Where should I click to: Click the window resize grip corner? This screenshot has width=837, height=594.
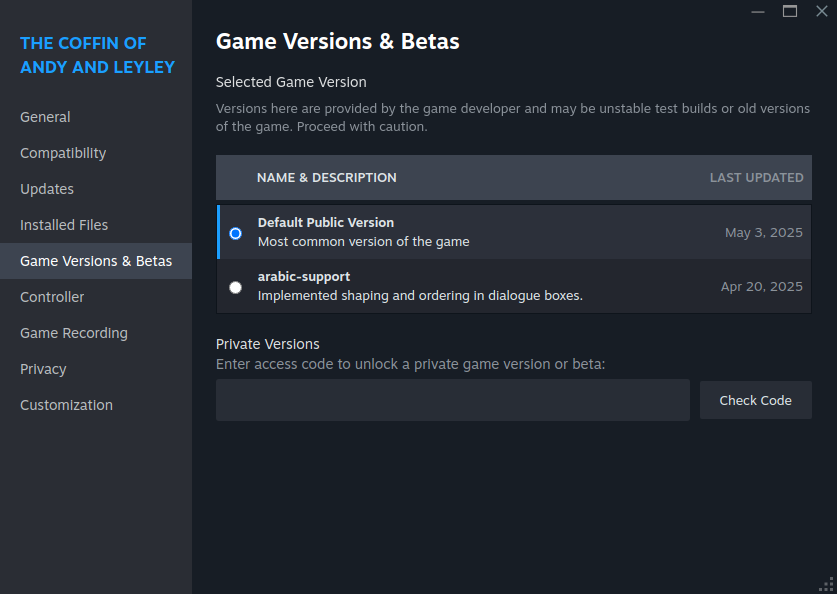(x=826, y=584)
